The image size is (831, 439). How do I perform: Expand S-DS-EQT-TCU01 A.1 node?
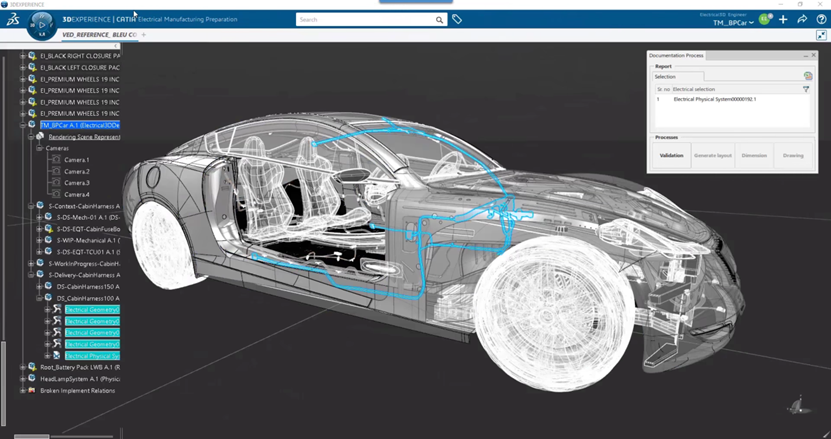pyautogui.click(x=39, y=252)
